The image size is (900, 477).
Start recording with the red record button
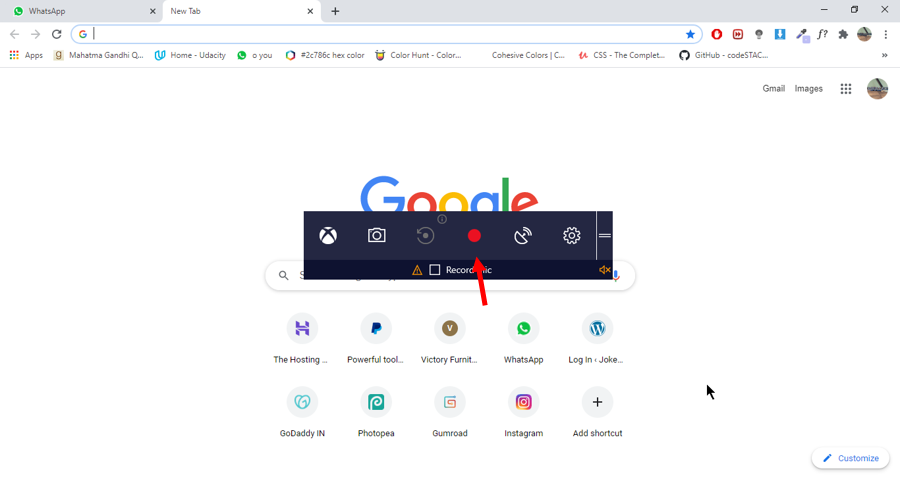pos(474,236)
